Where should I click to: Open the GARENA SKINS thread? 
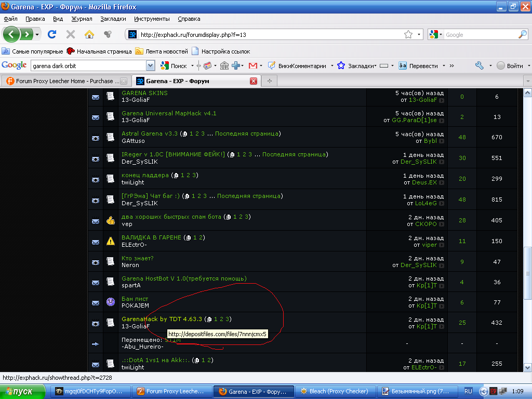[x=144, y=93]
